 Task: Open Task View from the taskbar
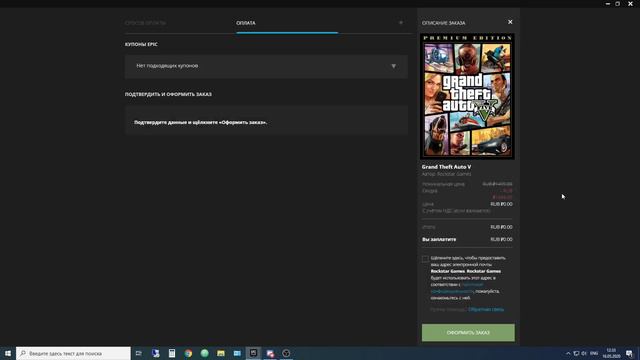(139, 353)
